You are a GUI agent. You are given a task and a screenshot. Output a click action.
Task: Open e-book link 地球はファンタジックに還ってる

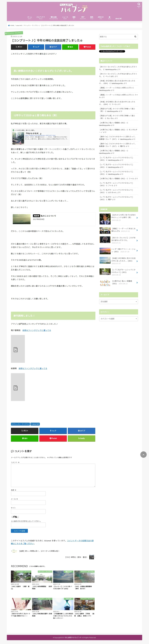[37, 330]
